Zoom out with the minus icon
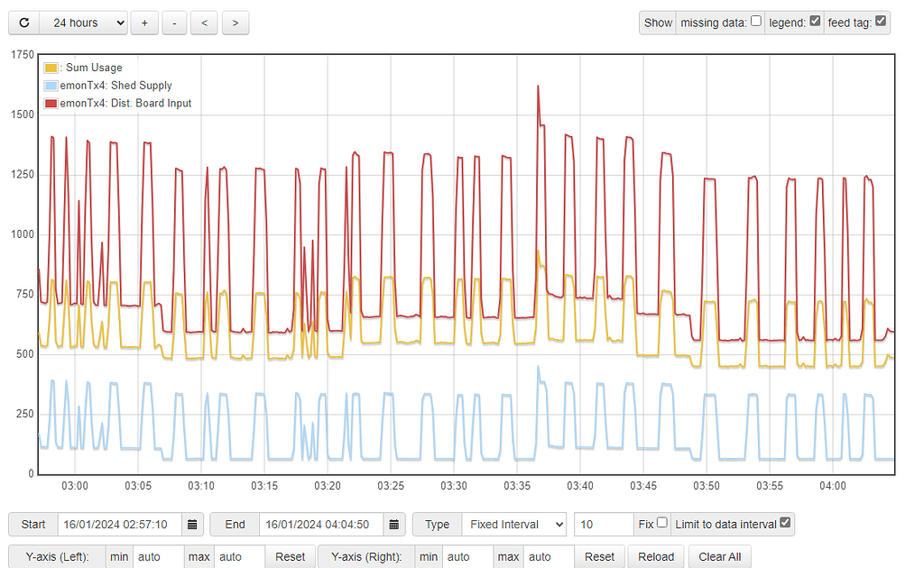Screen dimensions: 924x568 pyautogui.click(x=174, y=23)
